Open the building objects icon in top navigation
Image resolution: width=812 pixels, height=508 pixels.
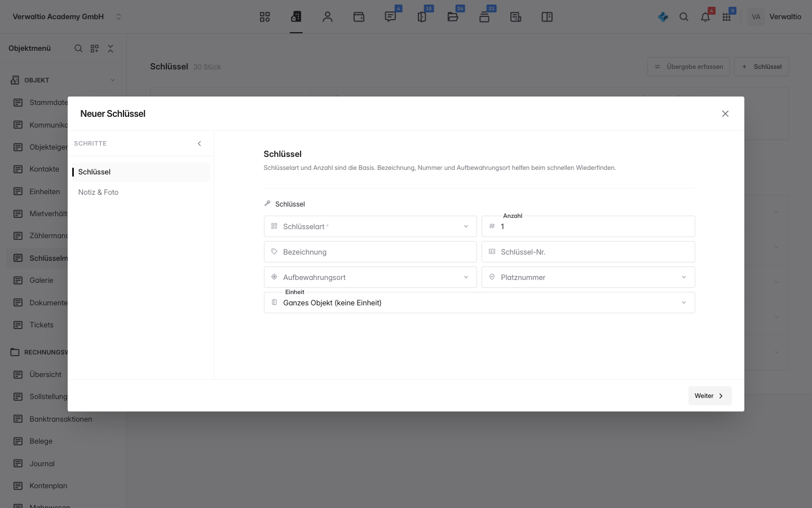[296, 17]
